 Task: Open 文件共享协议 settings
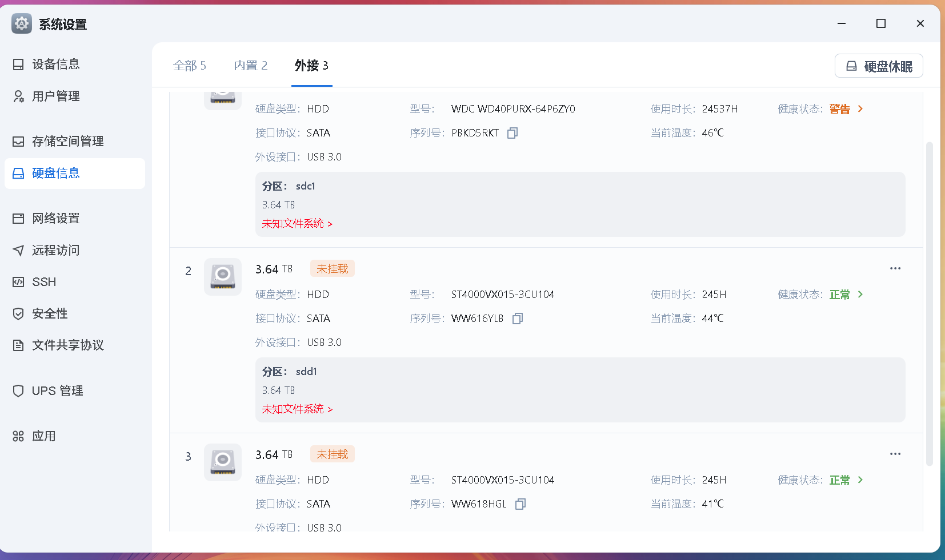point(74,345)
